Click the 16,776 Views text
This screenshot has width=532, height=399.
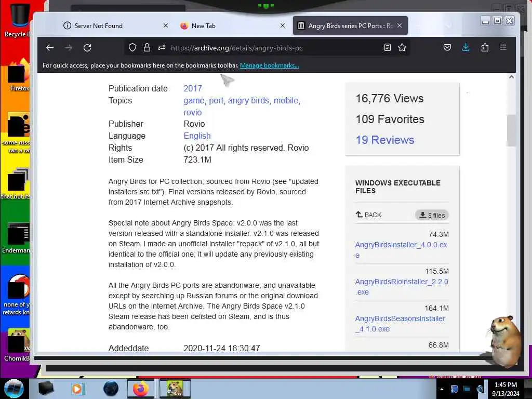(390, 98)
